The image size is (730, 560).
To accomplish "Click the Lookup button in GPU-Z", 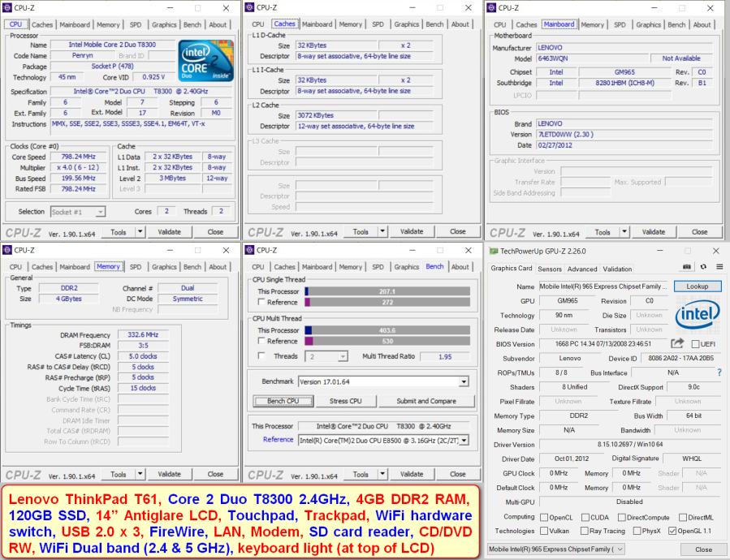I will tap(697, 286).
